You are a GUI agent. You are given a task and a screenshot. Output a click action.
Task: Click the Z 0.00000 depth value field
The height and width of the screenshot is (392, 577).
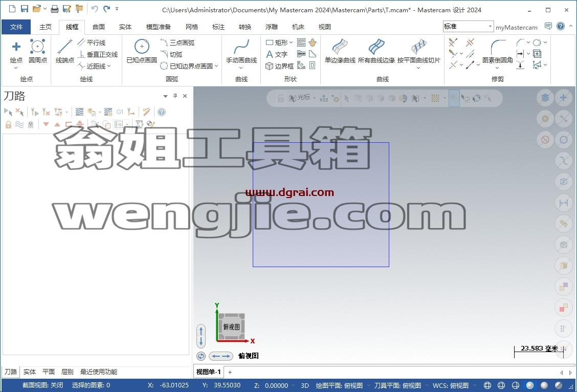[x=276, y=385]
